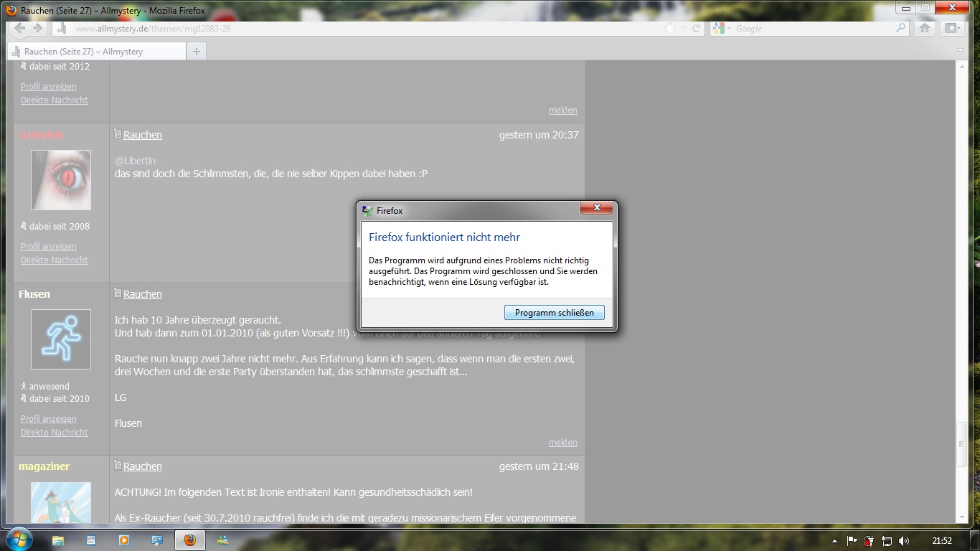980x551 pixels.
Task: Open the Windows Start button
Action: tap(19, 539)
